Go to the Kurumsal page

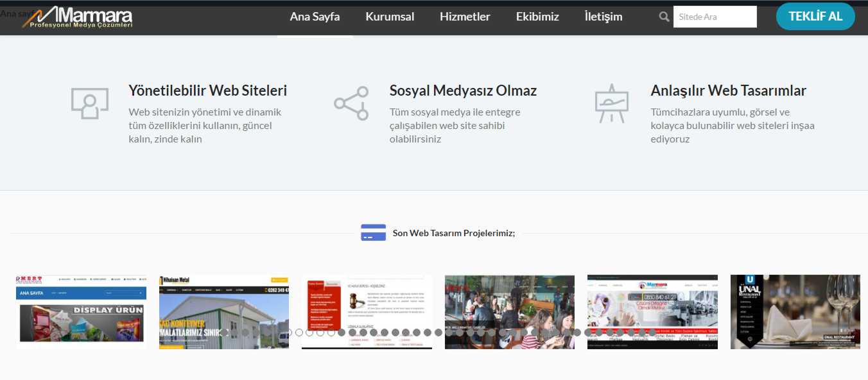390,17
